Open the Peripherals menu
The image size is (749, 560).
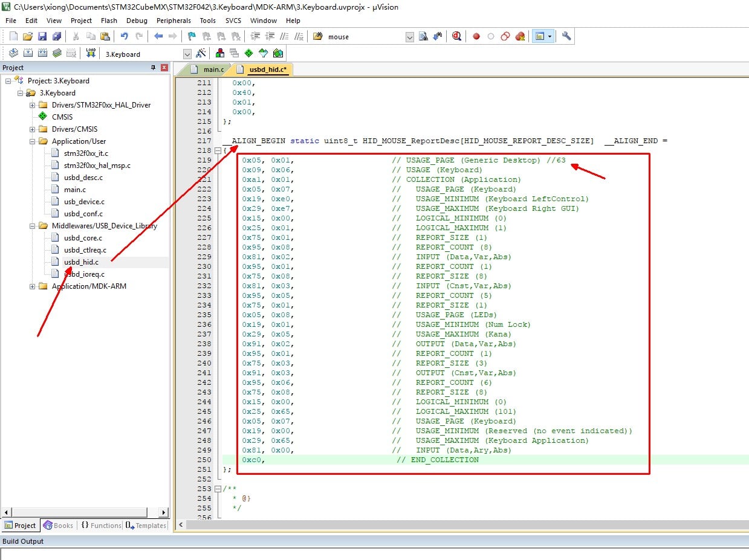tap(173, 21)
